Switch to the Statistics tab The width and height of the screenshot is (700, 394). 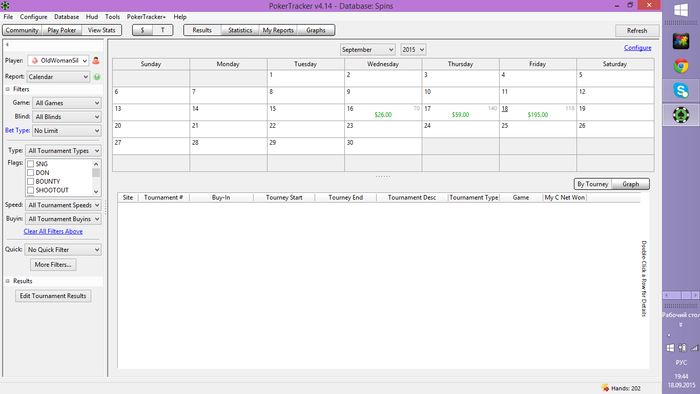click(x=240, y=30)
